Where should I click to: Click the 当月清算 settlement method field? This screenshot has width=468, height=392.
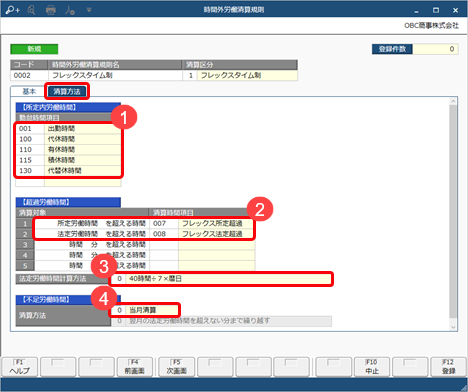tap(145, 310)
